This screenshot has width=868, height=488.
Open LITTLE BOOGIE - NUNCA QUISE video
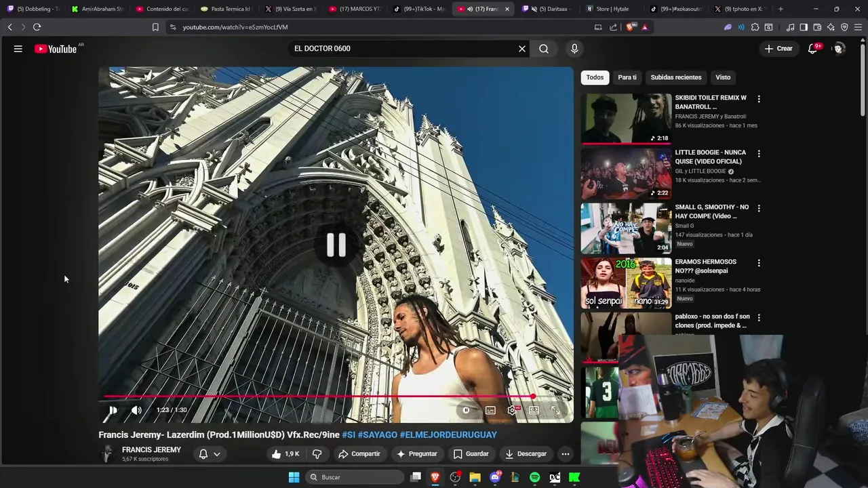click(626, 174)
